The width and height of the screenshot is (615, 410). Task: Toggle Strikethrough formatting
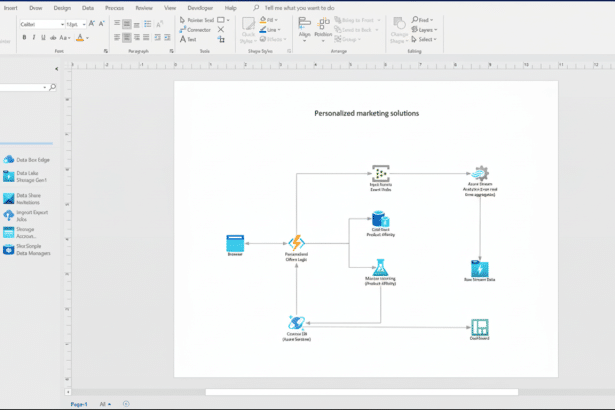point(53,38)
